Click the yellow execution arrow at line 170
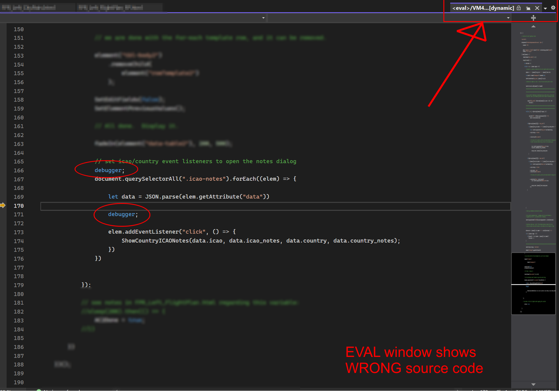The width and height of the screenshot is (559, 392). coord(3,205)
